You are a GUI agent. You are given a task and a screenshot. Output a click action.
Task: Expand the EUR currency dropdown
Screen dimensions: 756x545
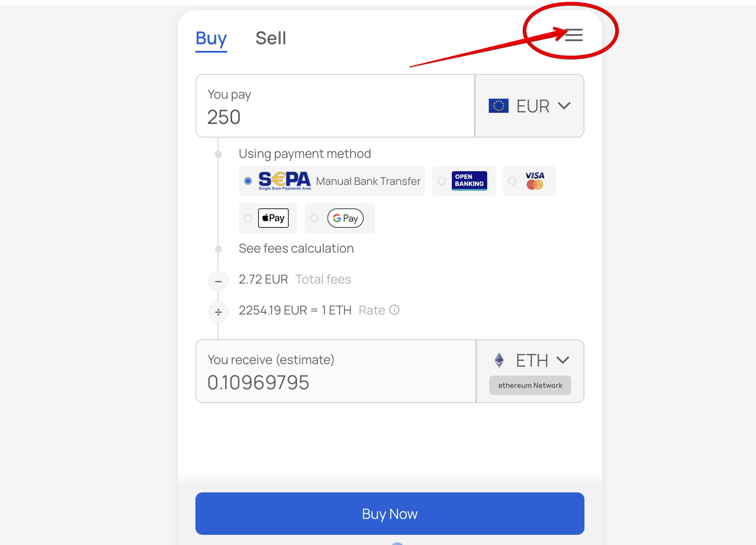(x=530, y=106)
